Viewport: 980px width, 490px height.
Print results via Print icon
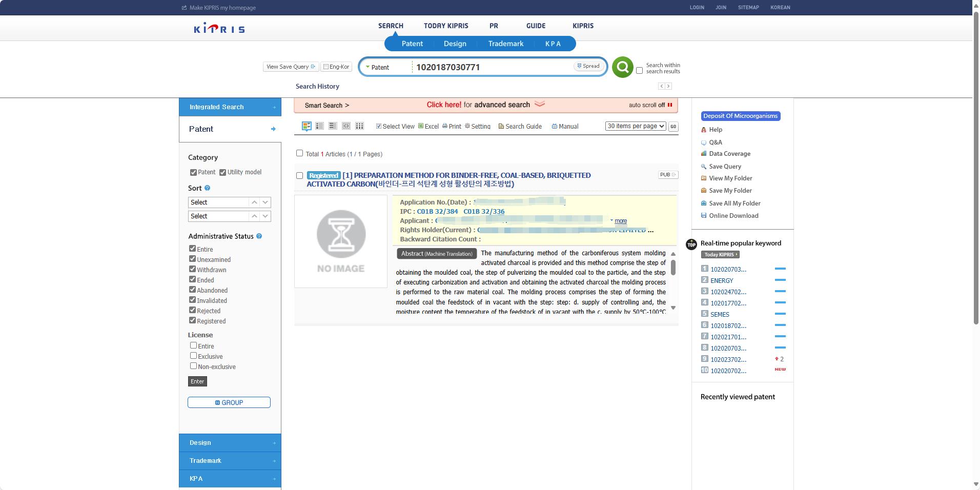click(x=452, y=126)
